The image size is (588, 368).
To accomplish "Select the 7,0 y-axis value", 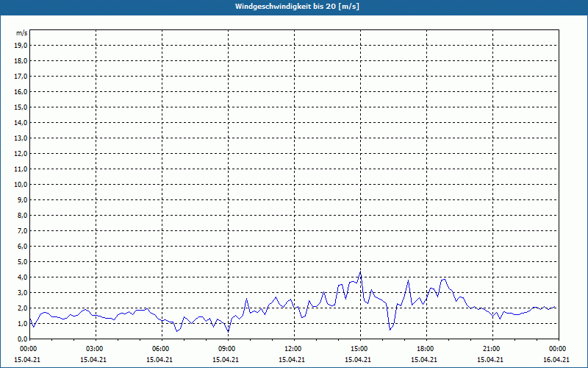I will 22,230.
